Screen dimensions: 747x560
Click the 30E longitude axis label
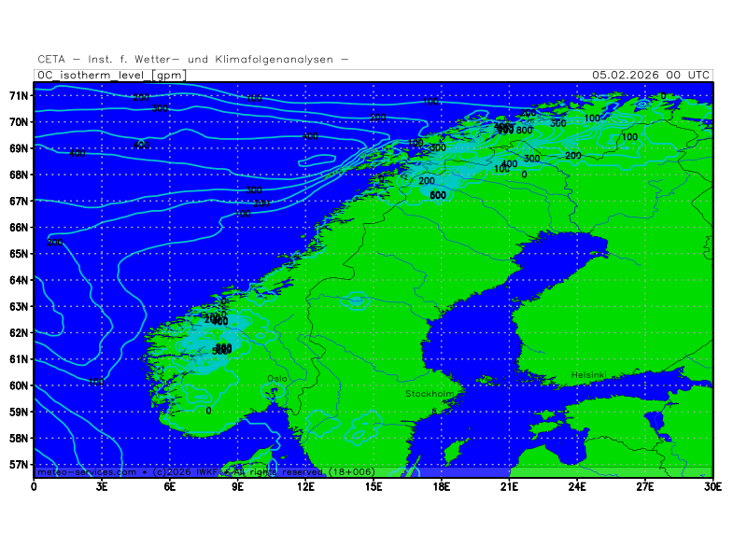(712, 485)
